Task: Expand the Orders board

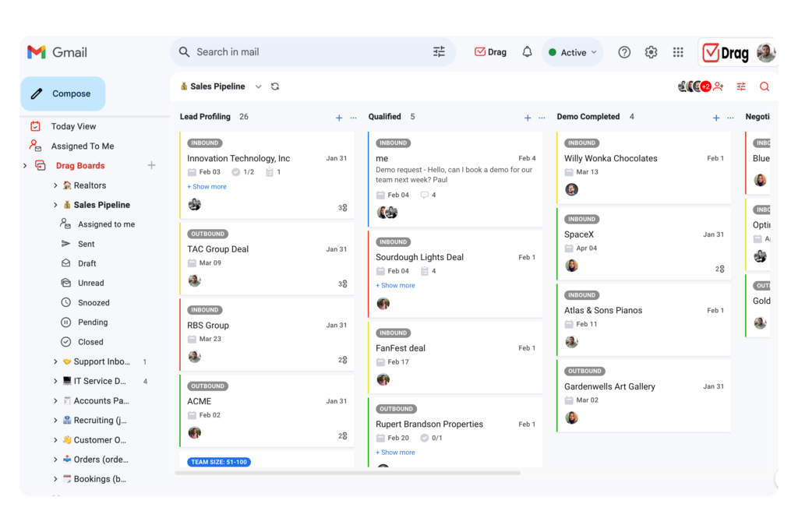Action: pyautogui.click(x=55, y=460)
